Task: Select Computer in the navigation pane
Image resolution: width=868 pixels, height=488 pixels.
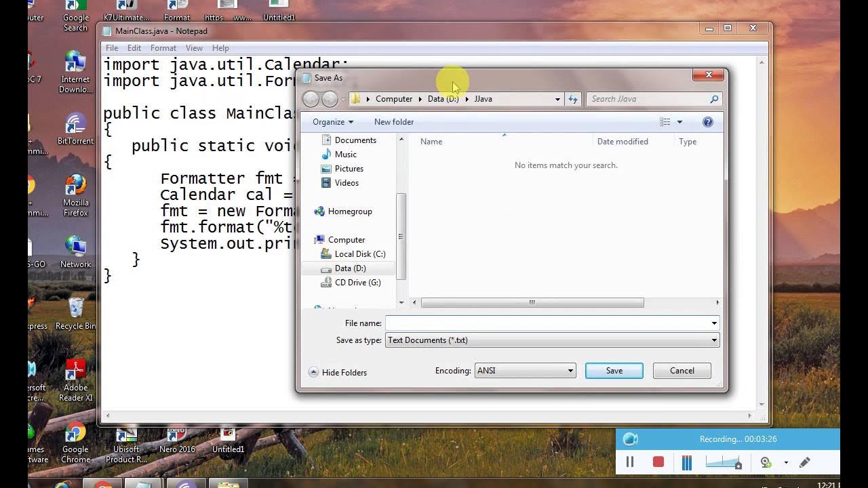Action: pyautogui.click(x=346, y=240)
